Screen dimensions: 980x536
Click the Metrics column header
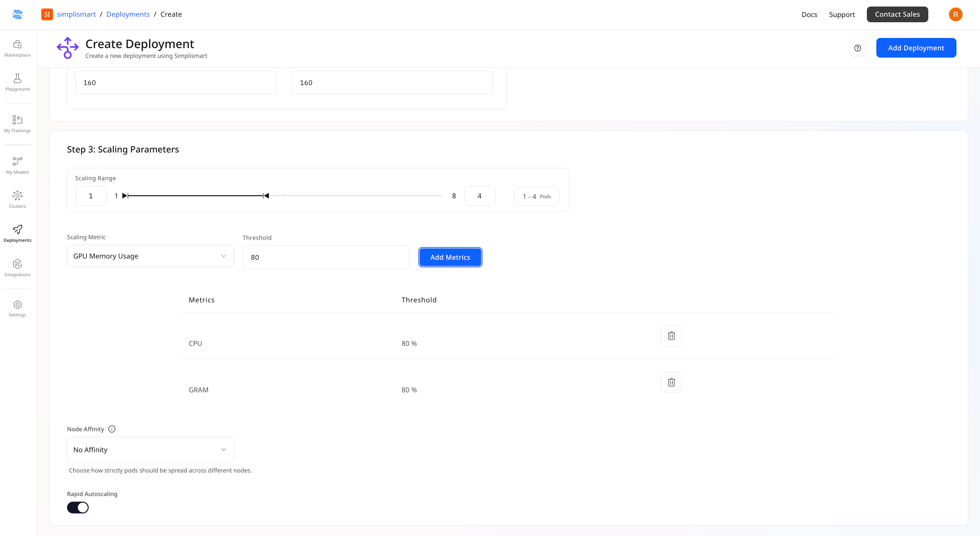(201, 300)
